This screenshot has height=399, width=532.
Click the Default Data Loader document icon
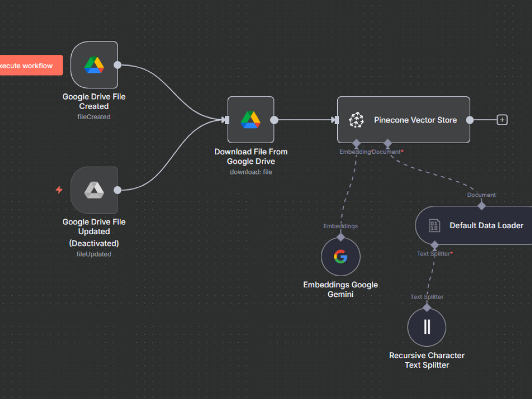pyautogui.click(x=434, y=226)
